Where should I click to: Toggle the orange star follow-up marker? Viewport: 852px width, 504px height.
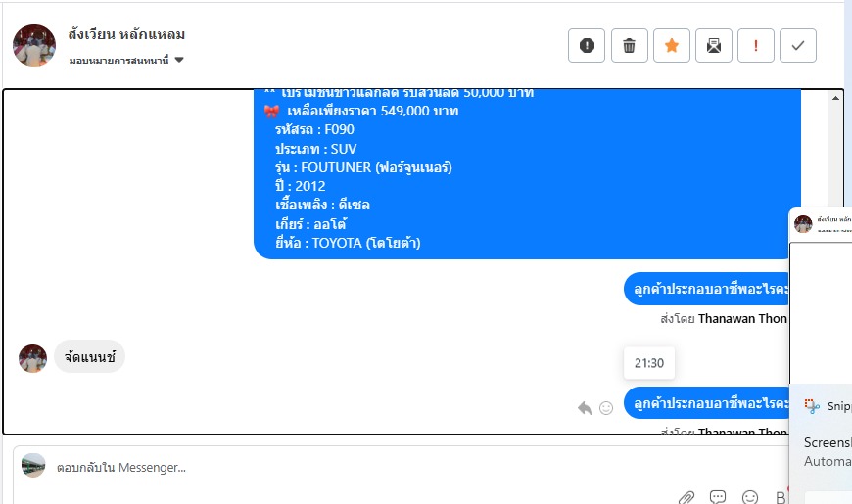[672, 46]
